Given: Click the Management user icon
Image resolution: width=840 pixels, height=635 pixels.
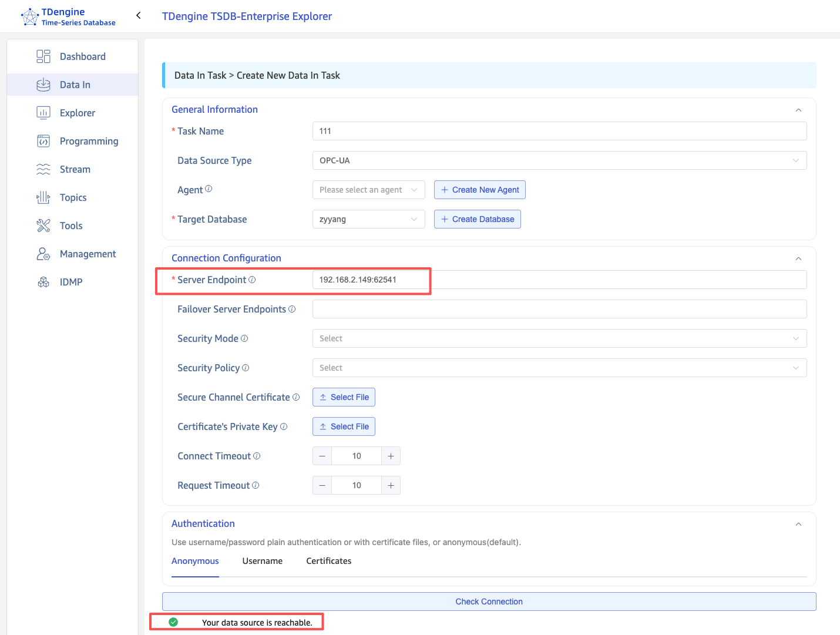Looking at the screenshot, I should click(x=43, y=254).
